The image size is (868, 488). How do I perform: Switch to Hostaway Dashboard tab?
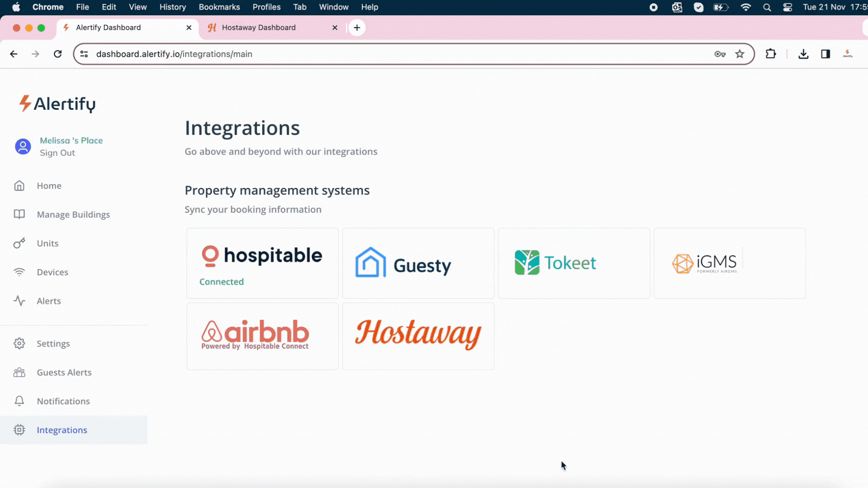point(259,28)
